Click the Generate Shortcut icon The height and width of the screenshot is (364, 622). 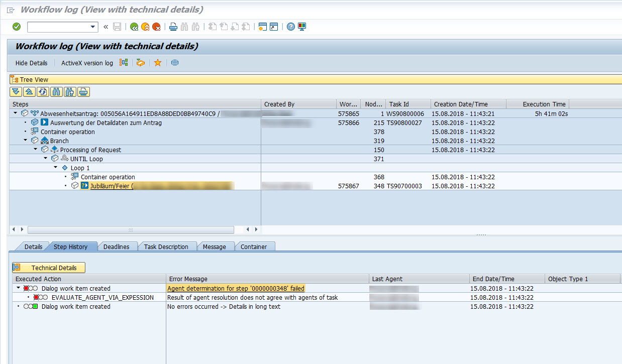tap(274, 27)
